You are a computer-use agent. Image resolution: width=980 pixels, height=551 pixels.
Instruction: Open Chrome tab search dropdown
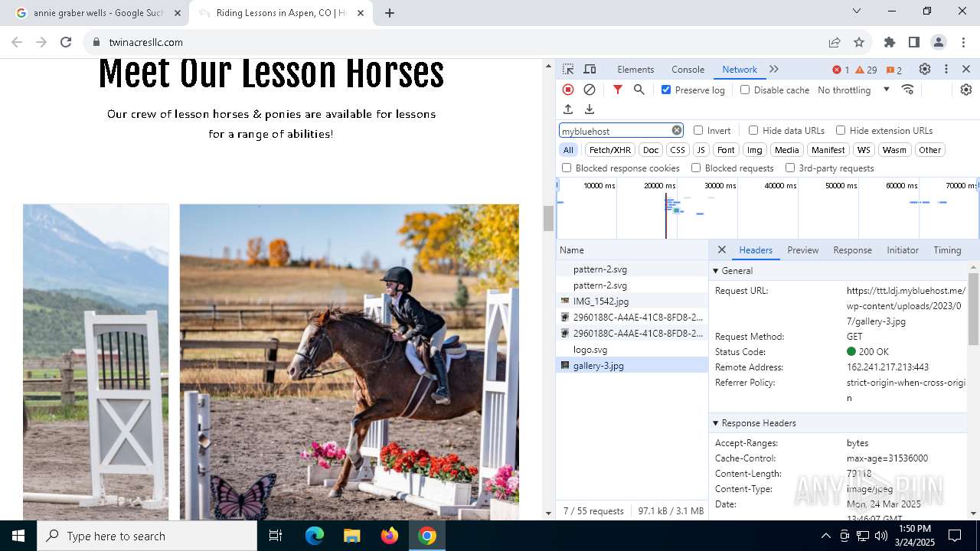tap(857, 11)
